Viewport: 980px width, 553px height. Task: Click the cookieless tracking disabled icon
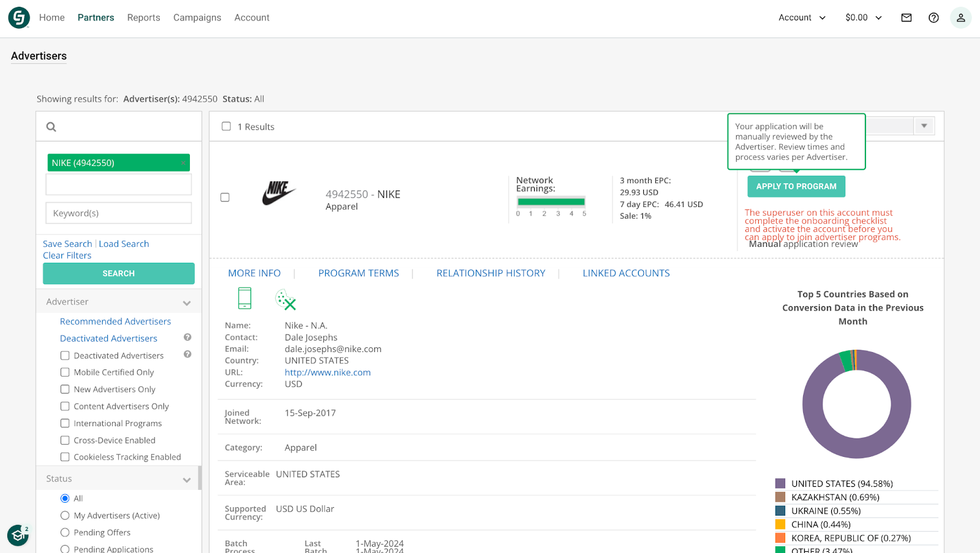285,299
